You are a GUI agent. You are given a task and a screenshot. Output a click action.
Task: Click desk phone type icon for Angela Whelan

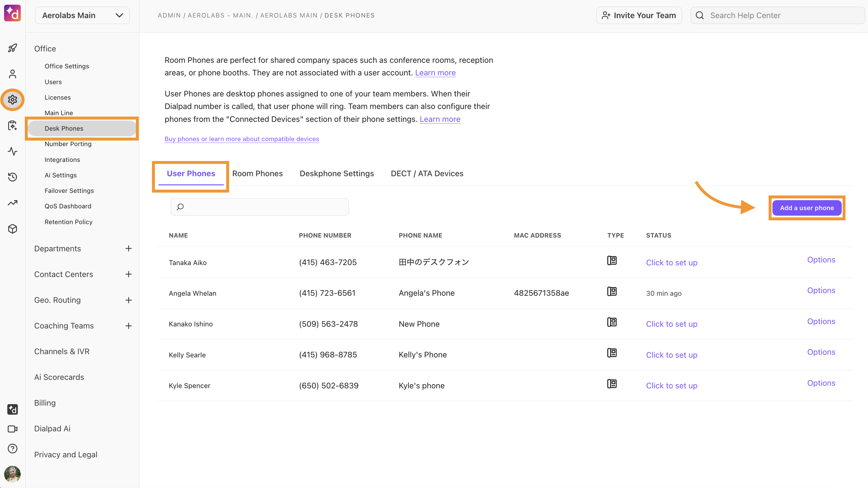[x=612, y=291]
